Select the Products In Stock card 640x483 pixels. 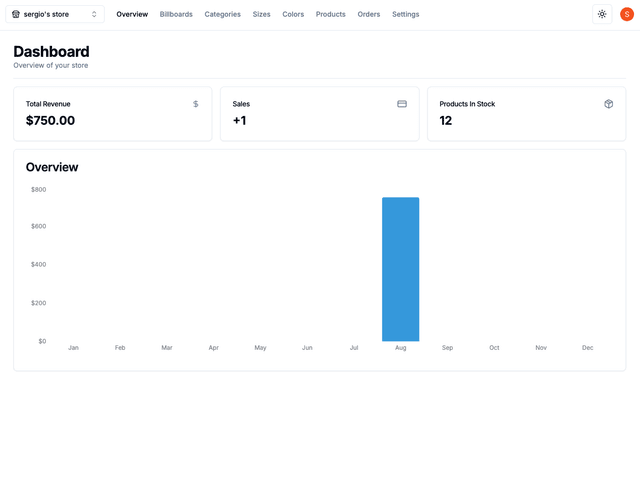(526, 113)
